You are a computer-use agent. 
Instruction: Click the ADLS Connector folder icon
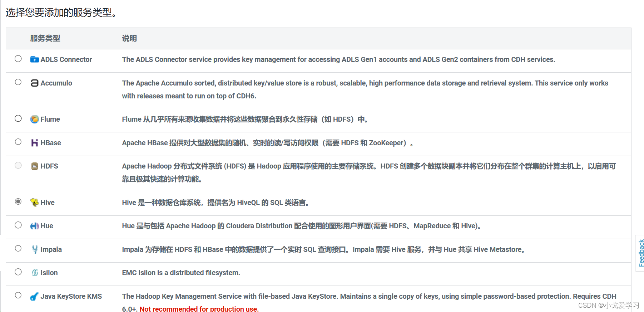coord(34,59)
